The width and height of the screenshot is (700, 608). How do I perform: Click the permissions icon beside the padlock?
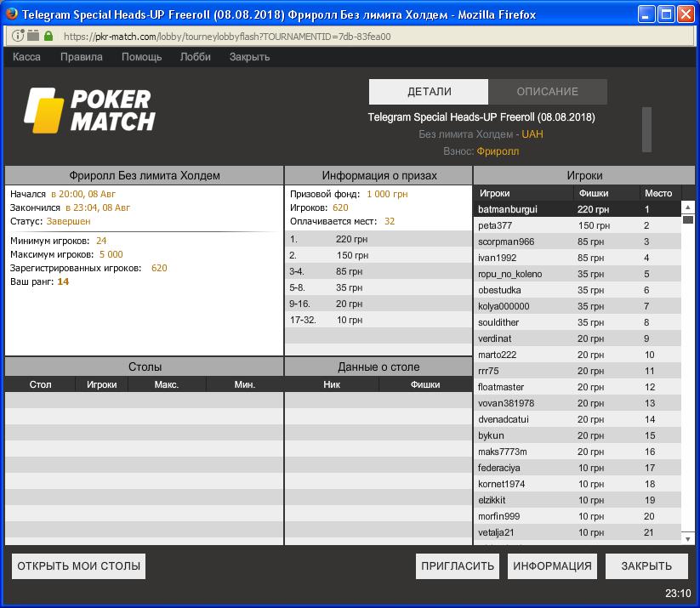[33, 35]
